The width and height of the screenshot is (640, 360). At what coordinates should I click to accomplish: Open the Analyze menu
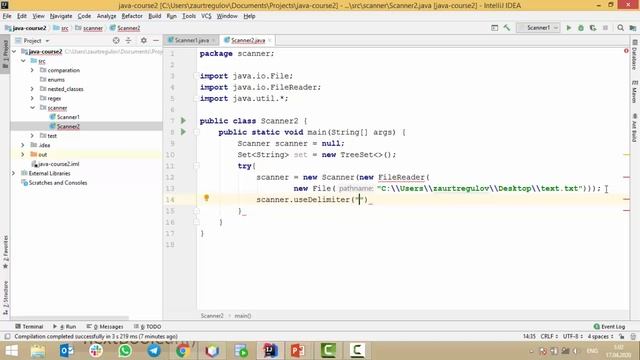pyautogui.click(x=106, y=16)
